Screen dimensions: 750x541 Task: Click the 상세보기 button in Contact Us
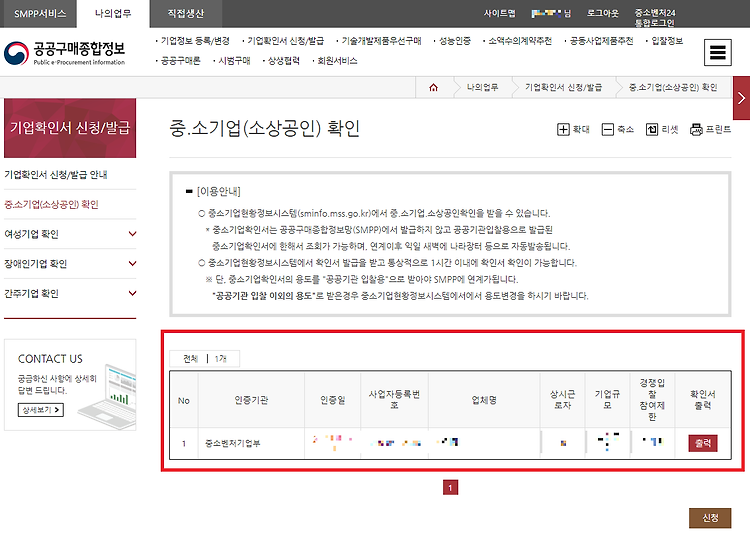(41, 410)
